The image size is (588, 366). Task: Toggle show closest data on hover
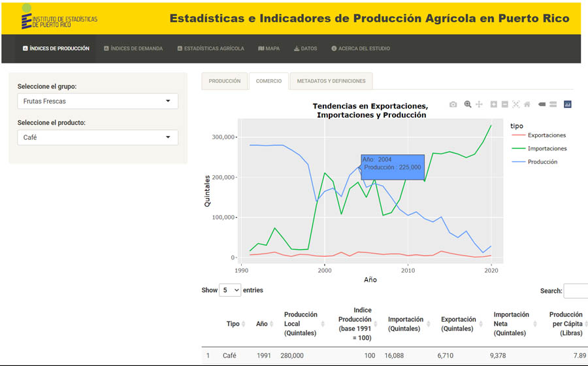542,105
